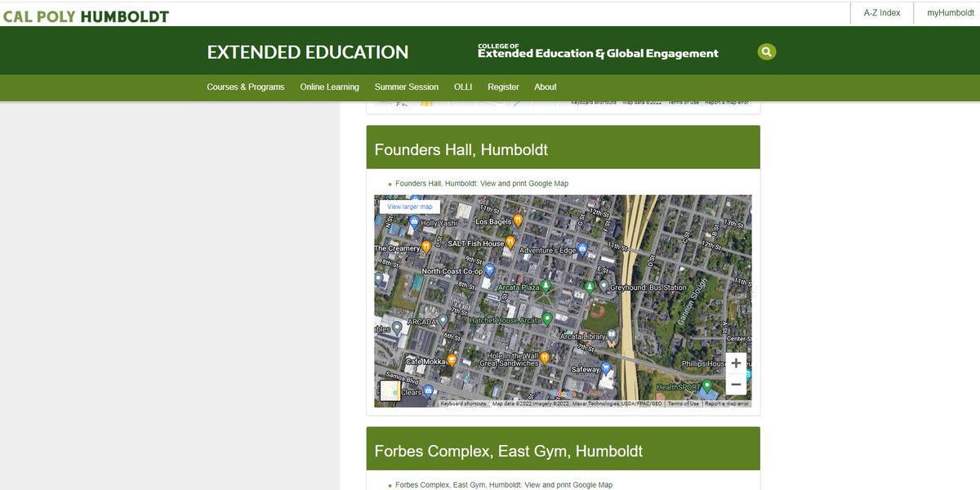Switch map layer via bottom-left thumbnail

click(x=390, y=391)
